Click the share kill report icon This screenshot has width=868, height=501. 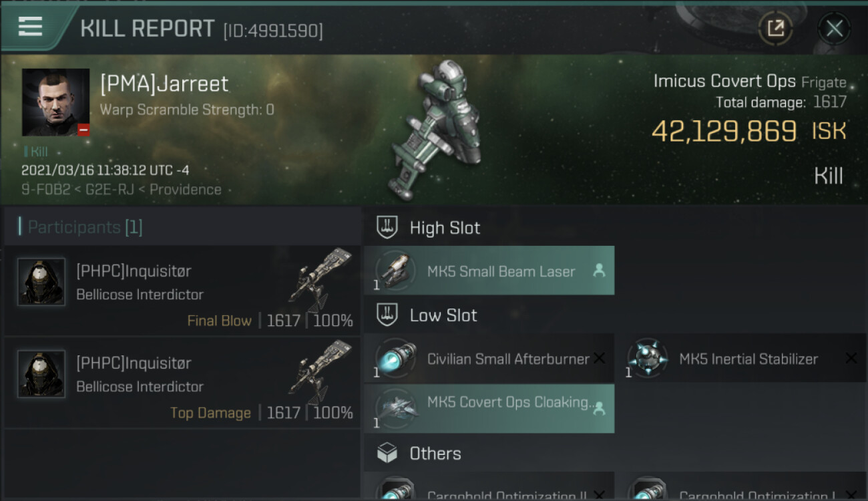(x=775, y=28)
